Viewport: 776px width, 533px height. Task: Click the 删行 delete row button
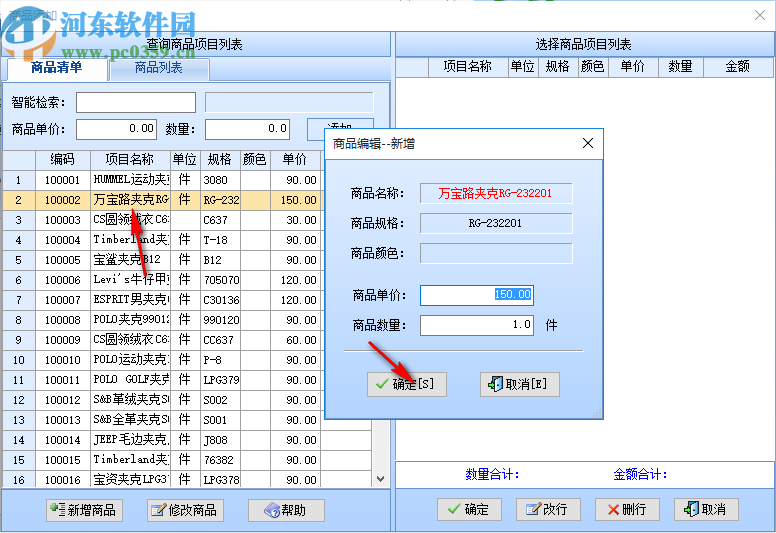pos(627,509)
